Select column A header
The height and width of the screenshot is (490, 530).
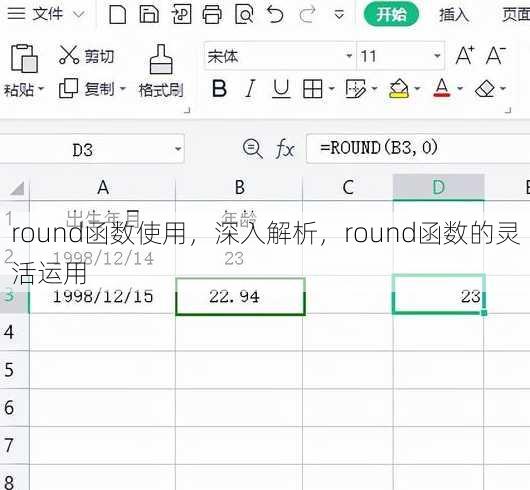[x=103, y=187]
